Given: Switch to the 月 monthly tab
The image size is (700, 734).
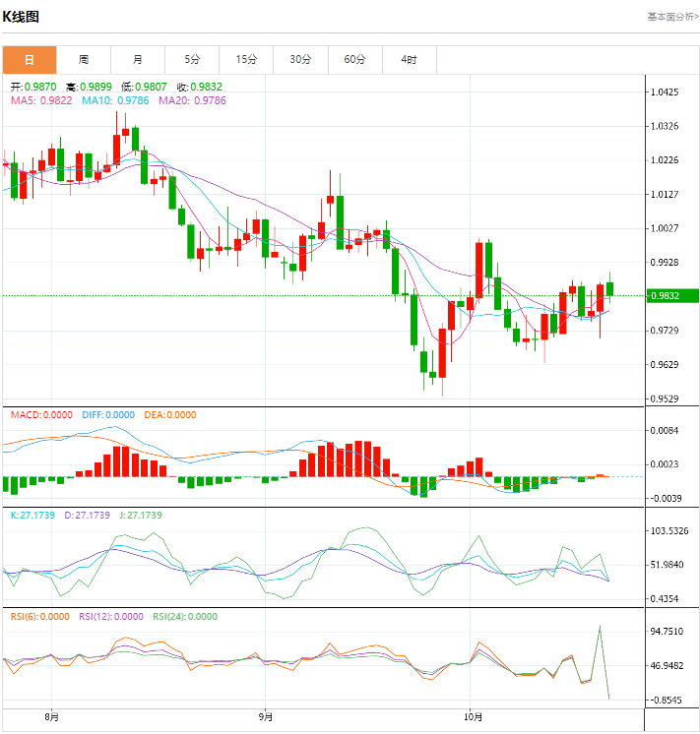Looking at the screenshot, I should pyautogui.click(x=138, y=60).
